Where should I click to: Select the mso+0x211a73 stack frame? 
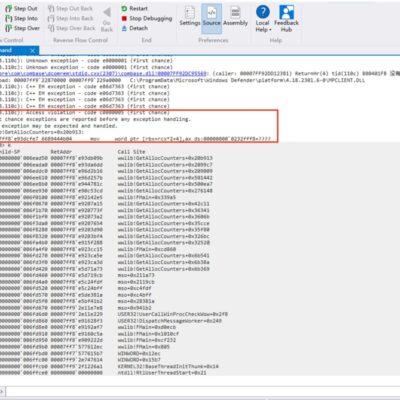pos(136,275)
